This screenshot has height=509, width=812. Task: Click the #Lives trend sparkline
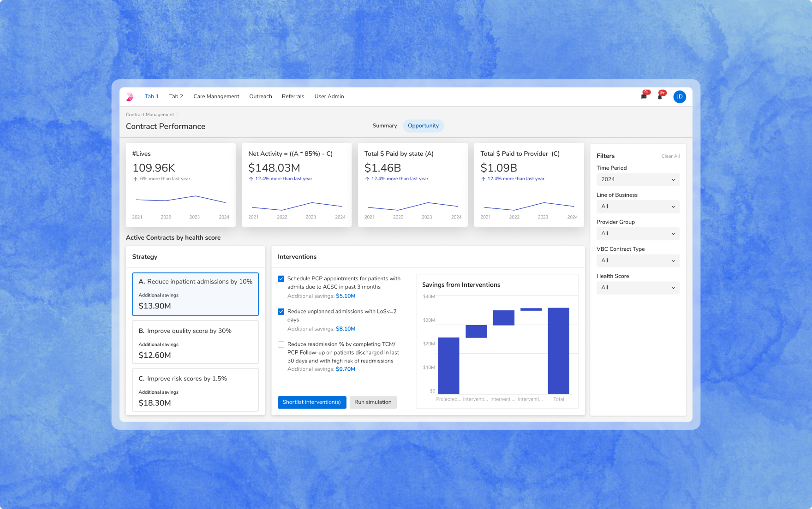(x=181, y=199)
